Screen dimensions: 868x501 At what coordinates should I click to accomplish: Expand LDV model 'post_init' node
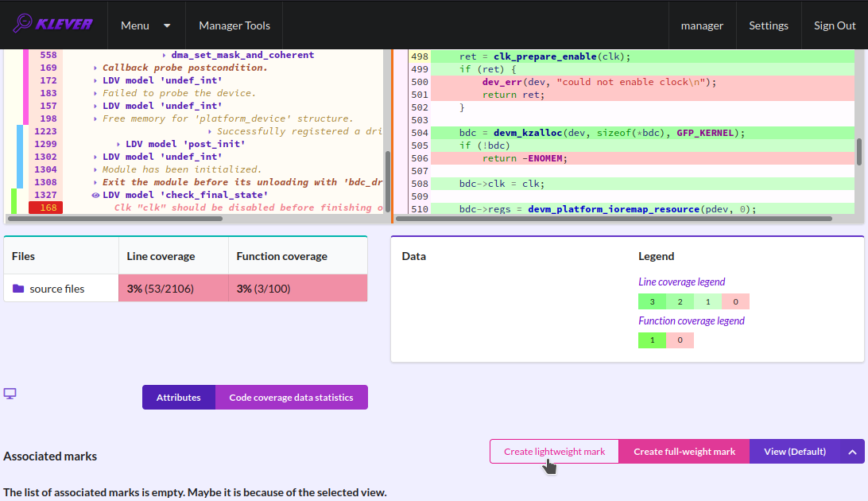click(x=118, y=144)
